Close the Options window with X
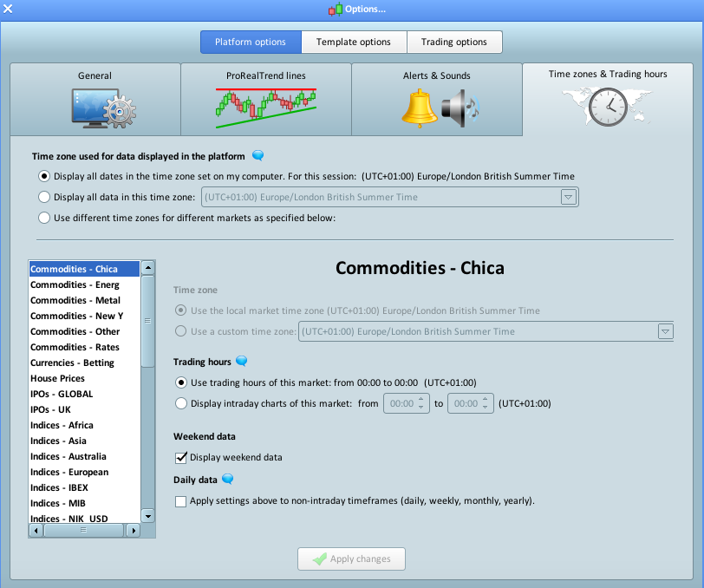This screenshot has height=588, width=704. [8, 9]
